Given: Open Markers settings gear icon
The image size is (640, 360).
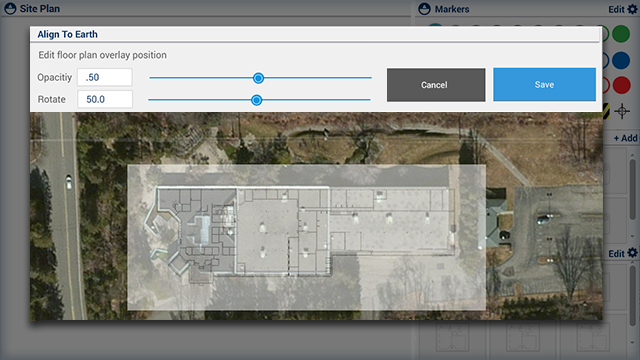Looking at the screenshot, I should tap(632, 9).
